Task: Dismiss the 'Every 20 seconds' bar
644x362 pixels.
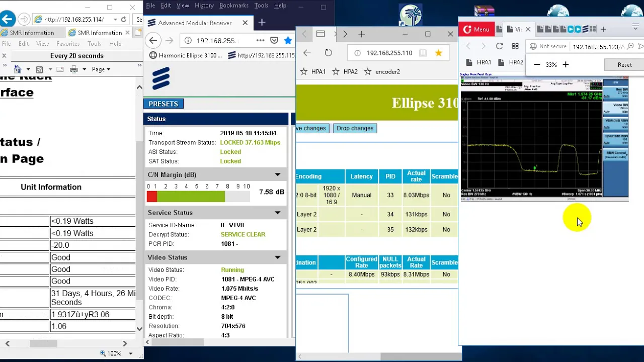Action: [4, 56]
